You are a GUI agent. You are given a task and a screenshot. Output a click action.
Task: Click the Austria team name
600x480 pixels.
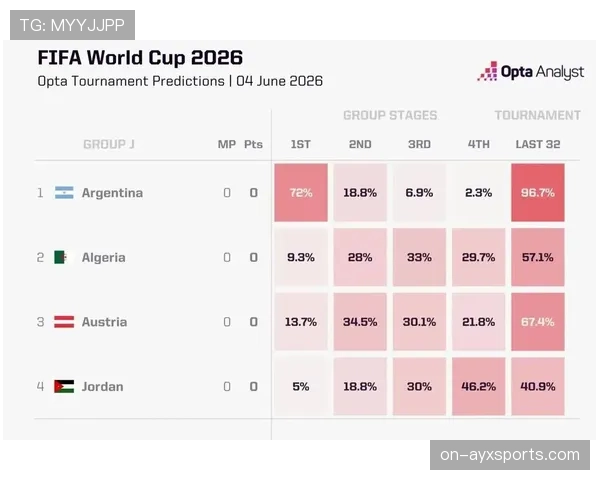coord(104,322)
